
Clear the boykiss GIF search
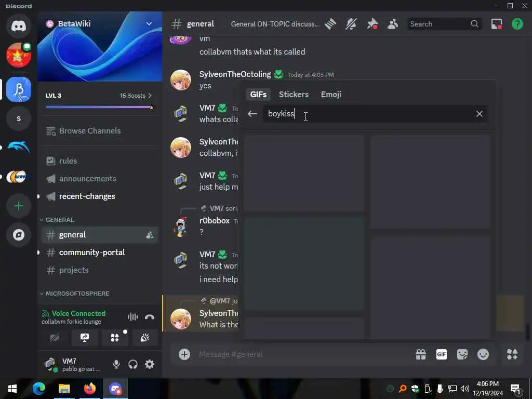point(479,114)
